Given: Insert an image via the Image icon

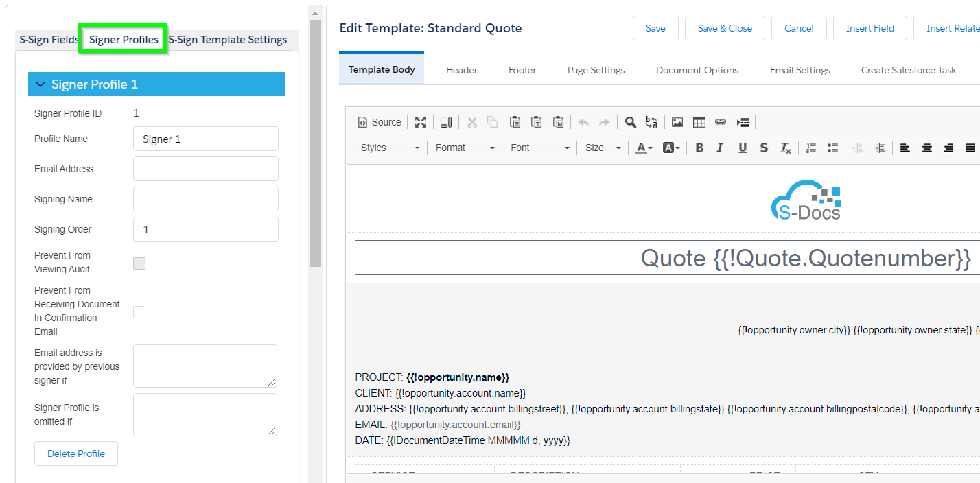Looking at the screenshot, I should pos(677,122).
